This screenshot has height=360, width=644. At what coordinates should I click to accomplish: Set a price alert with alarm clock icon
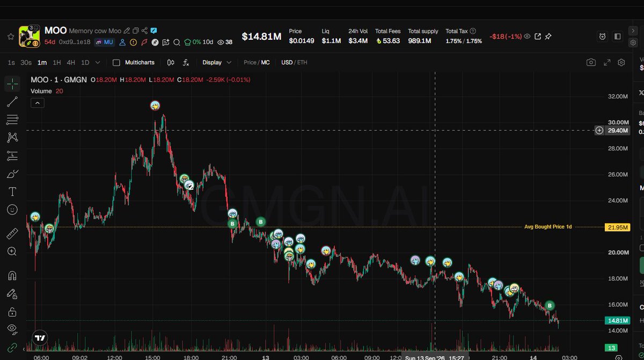(x=603, y=37)
